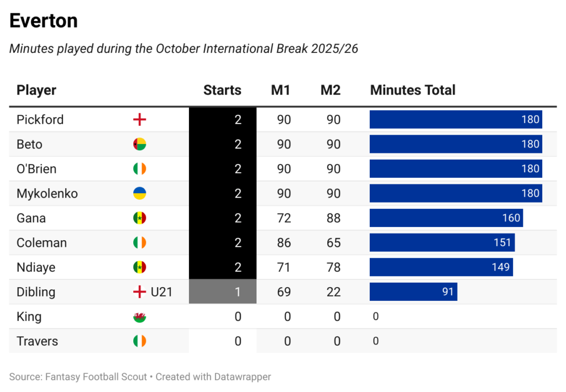566x392 pixels.
Task: Click the Player column header
Action: [36, 90]
